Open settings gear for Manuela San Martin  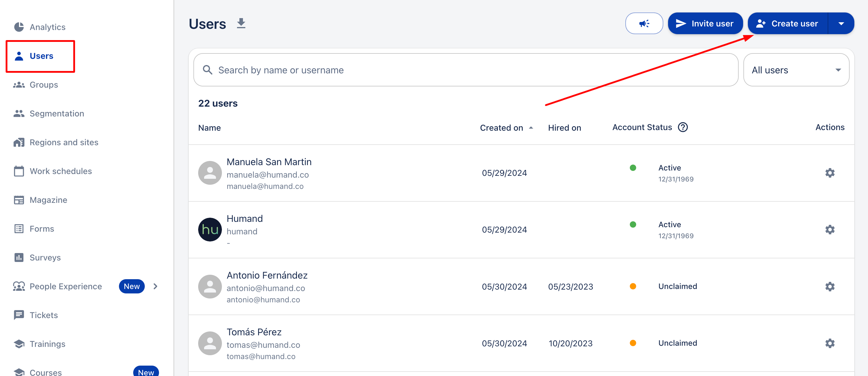pyautogui.click(x=830, y=173)
